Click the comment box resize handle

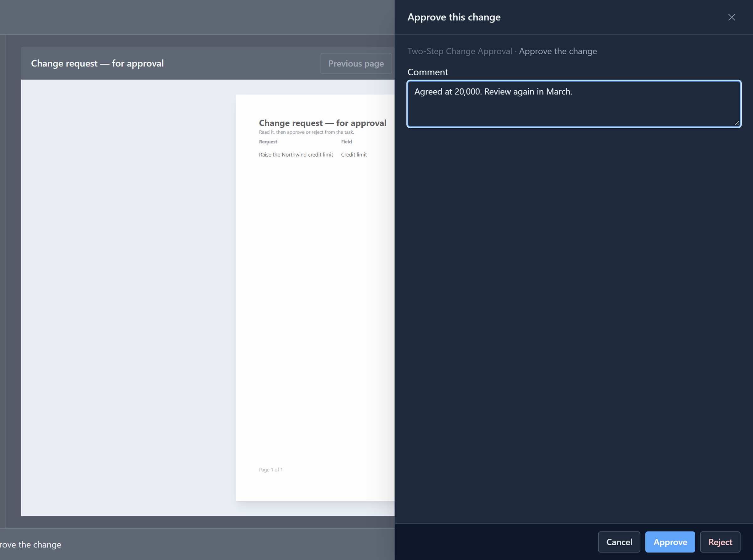point(736,123)
